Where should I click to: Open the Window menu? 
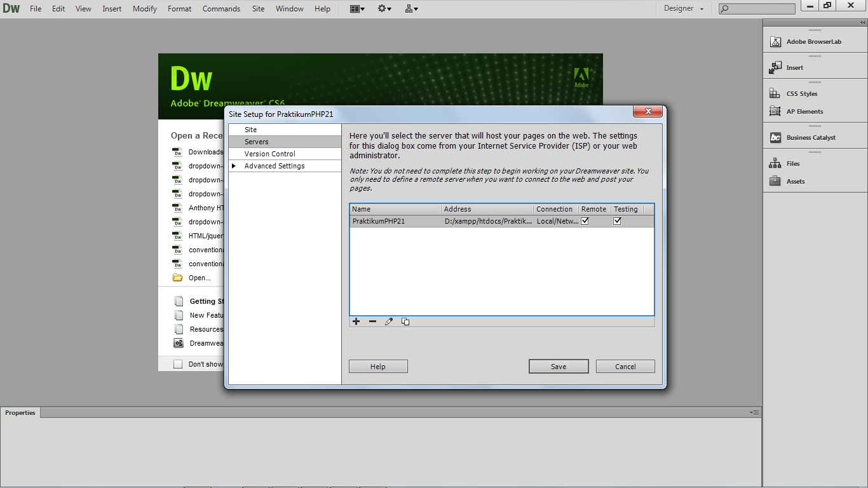click(x=290, y=9)
